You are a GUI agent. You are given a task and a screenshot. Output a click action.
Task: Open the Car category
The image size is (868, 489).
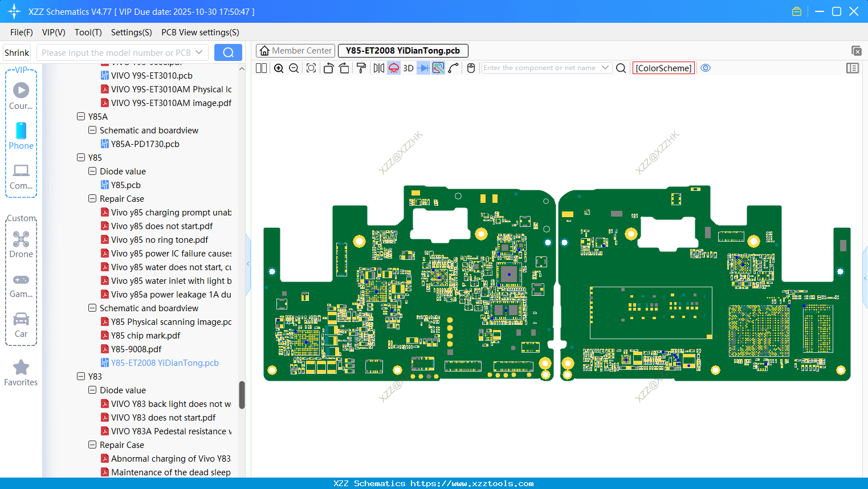pos(21,325)
